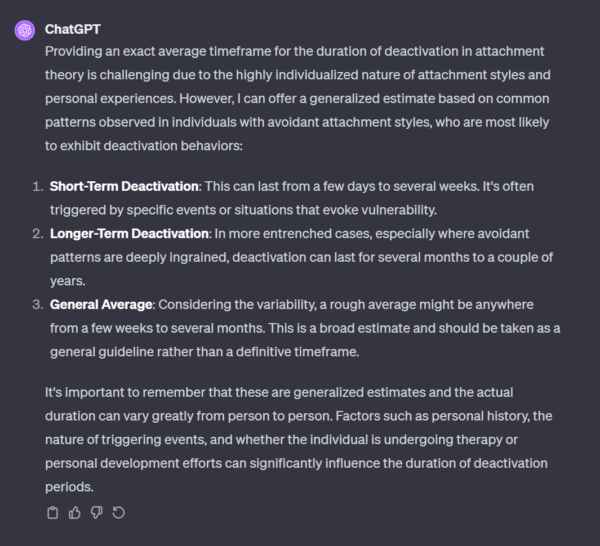
Task: Give the response a thumbs up
Action: (x=75, y=513)
